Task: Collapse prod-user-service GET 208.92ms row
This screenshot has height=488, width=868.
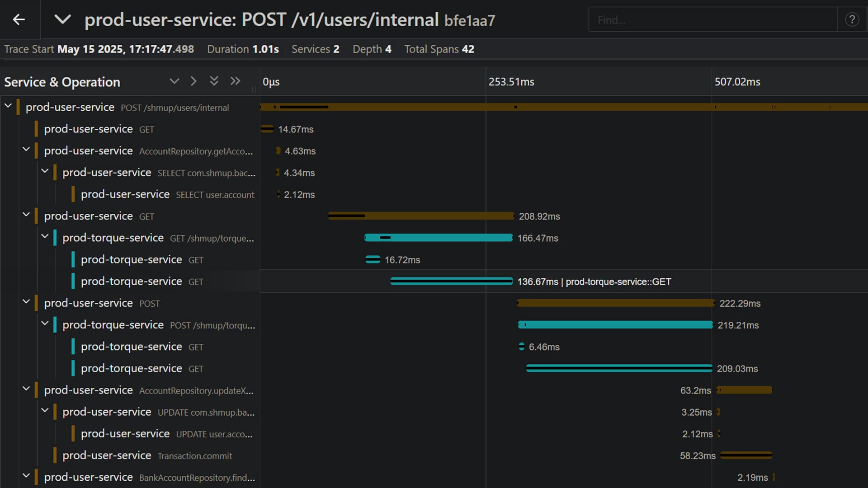Action: (x=26, y=214)
